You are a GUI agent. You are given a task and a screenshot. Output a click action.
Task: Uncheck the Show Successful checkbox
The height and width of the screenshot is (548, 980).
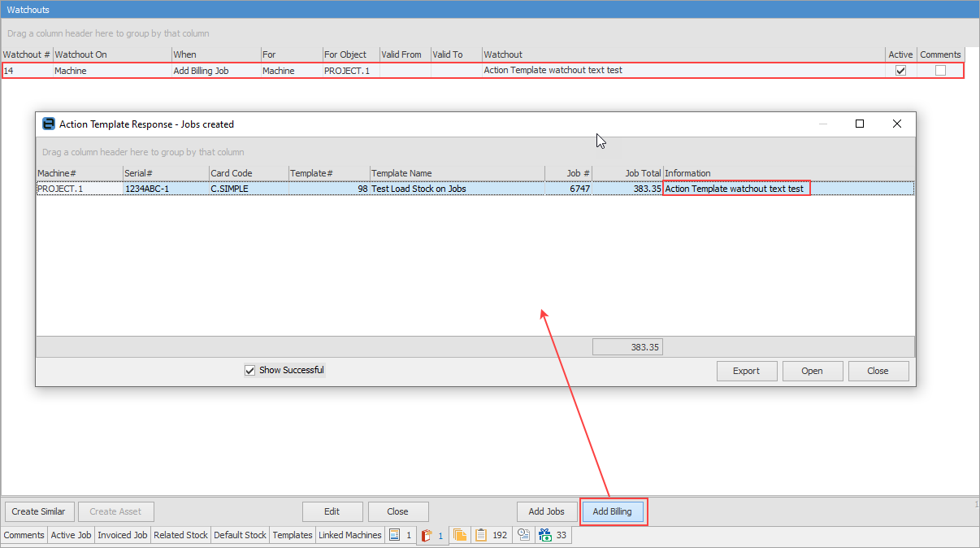pos(250,371)
